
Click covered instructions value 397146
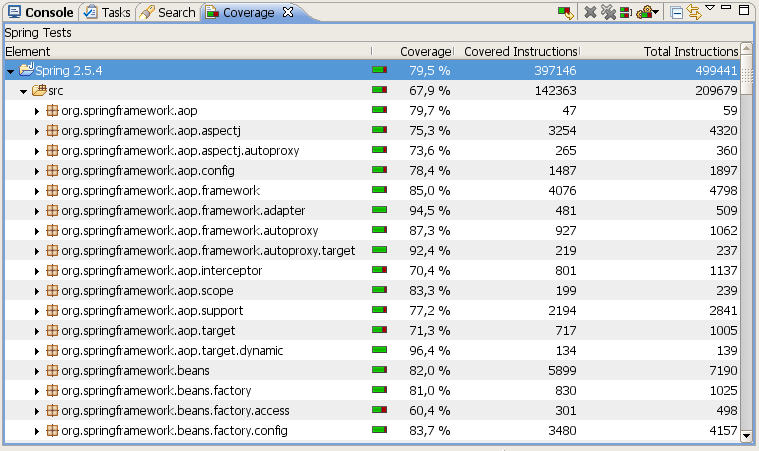pyautogui.click(x=555, y=71)
